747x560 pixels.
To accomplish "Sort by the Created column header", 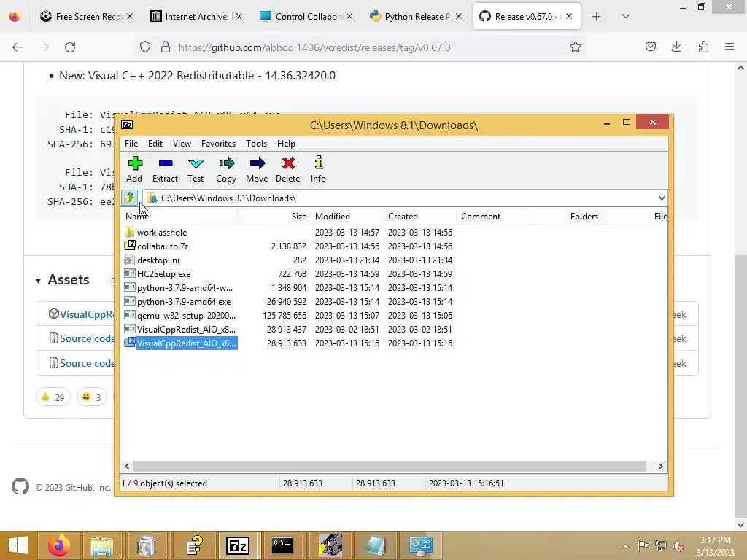I will point(419,216).
